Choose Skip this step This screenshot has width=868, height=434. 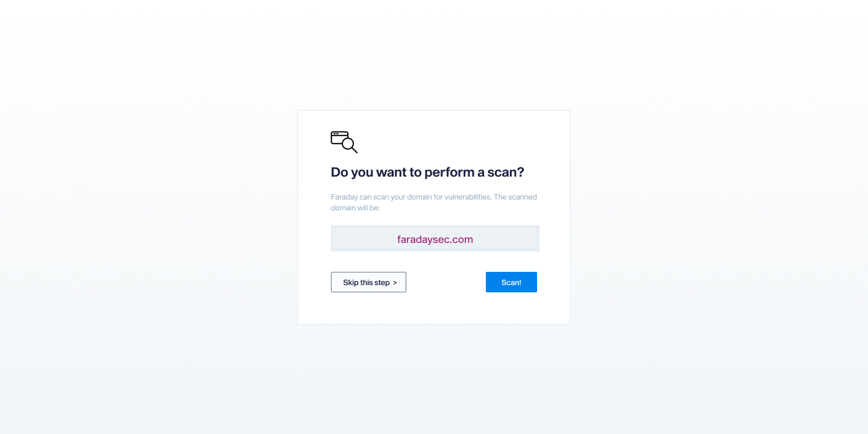368,282
